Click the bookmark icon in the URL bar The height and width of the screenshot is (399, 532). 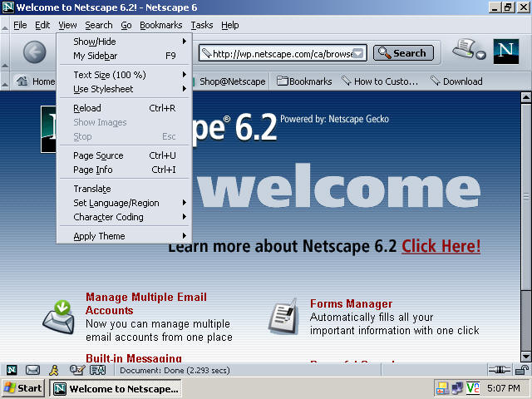(206, 53)
